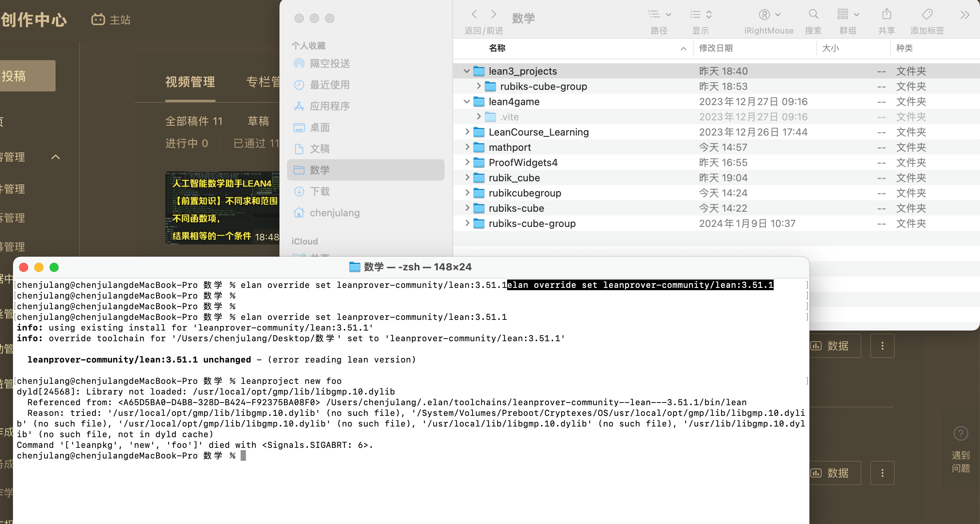The width and height of the screenshot is (980, 524).
Task: Expand the rubiks-cube-group folder dated 2024年1月9日
Action: (467, 223)
